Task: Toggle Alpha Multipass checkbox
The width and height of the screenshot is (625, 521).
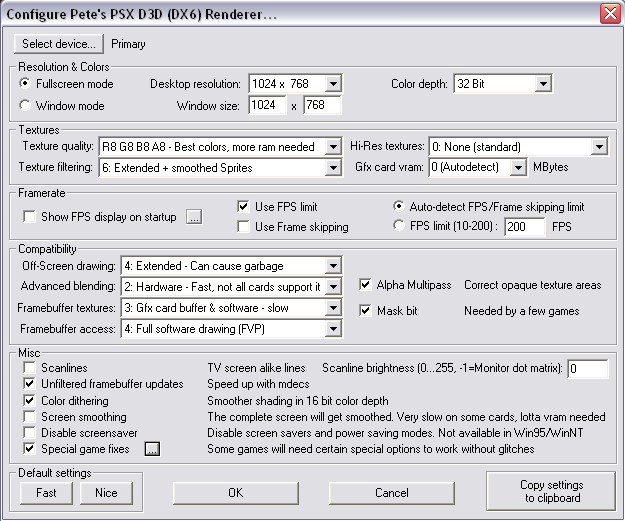Action: click(x=365, y=285)
